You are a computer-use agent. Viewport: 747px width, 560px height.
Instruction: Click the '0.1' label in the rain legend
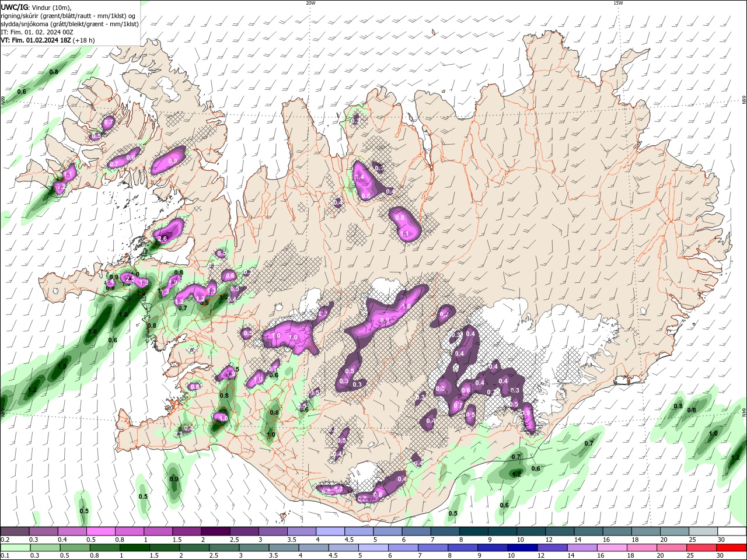[x=6, y=556]
